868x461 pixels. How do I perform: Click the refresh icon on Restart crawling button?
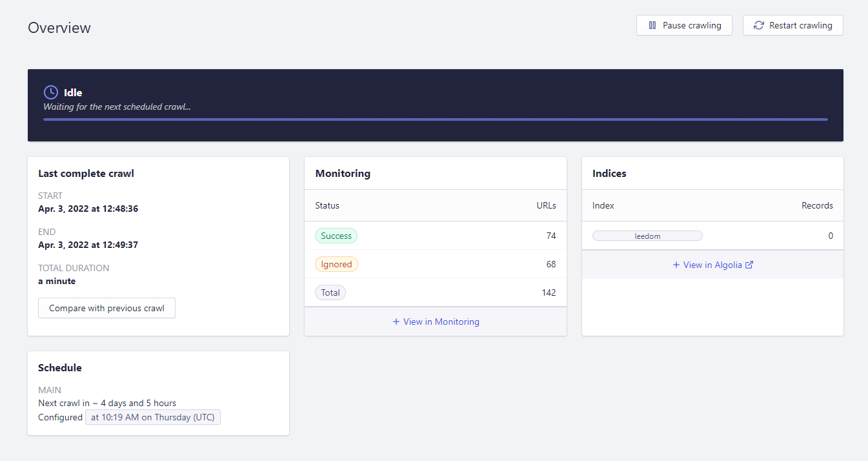point(759,25)
